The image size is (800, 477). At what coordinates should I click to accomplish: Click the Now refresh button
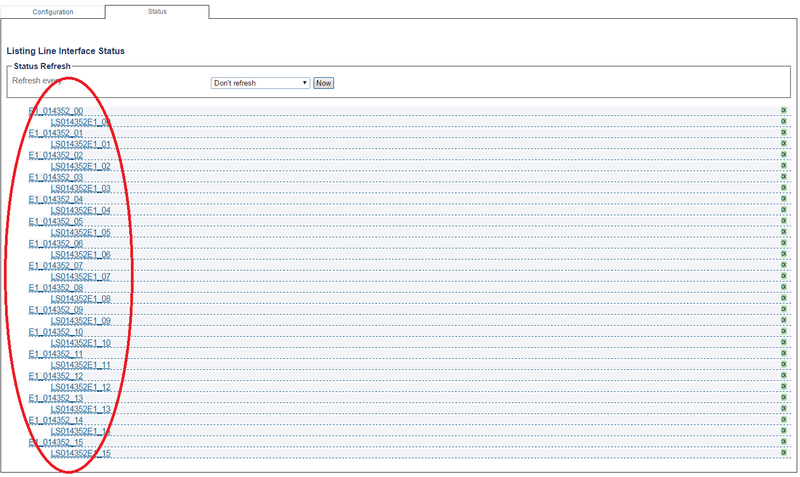pyautogui.click(x=323, y=83)
